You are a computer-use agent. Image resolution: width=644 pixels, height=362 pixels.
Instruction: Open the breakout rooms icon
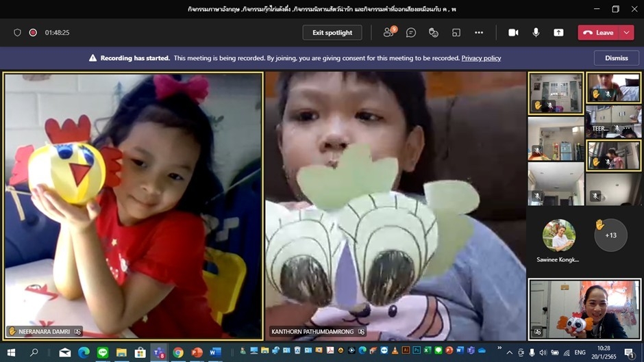[456, 32]
